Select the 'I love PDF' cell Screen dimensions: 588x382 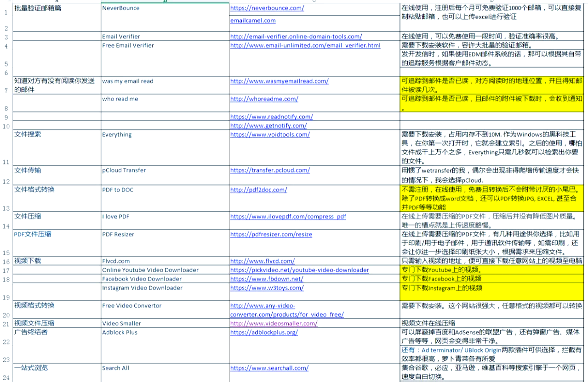165,221
